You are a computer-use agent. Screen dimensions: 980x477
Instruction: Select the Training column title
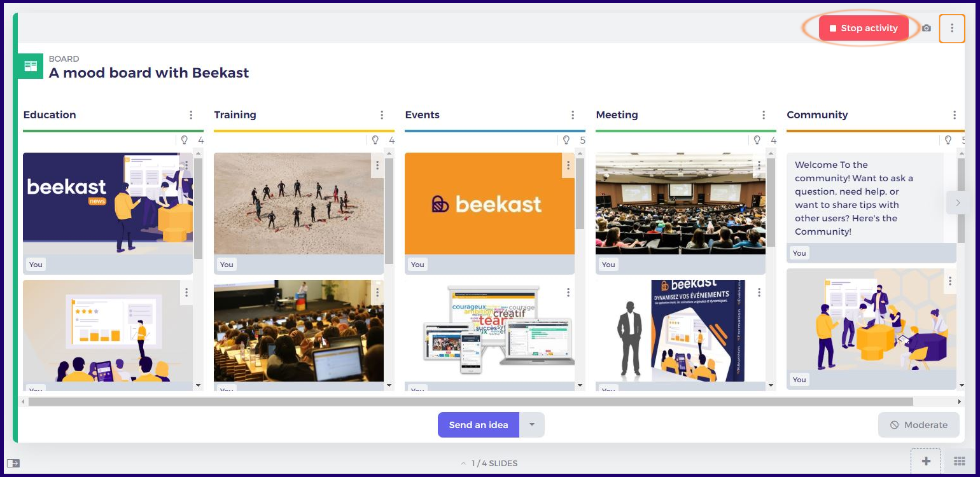click(x=235, y=115)
